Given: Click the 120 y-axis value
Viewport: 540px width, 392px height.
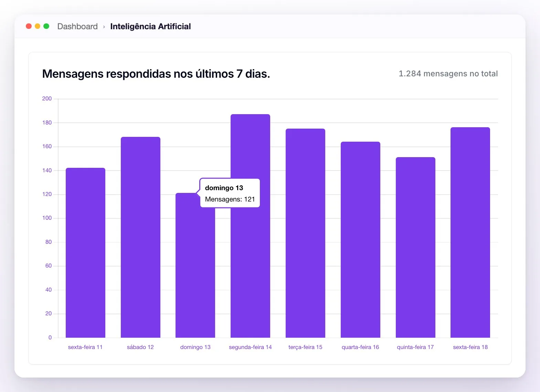Looking at the screenshot, I should [47, 194].
